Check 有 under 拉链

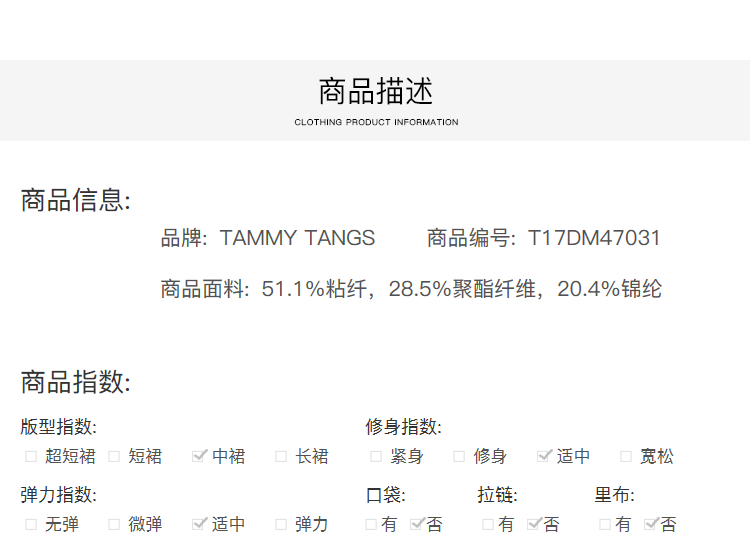[488, 524]
